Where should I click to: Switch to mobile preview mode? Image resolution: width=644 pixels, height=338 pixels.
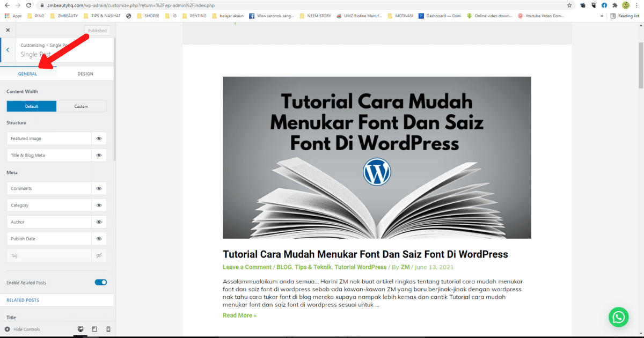[108, 329]
